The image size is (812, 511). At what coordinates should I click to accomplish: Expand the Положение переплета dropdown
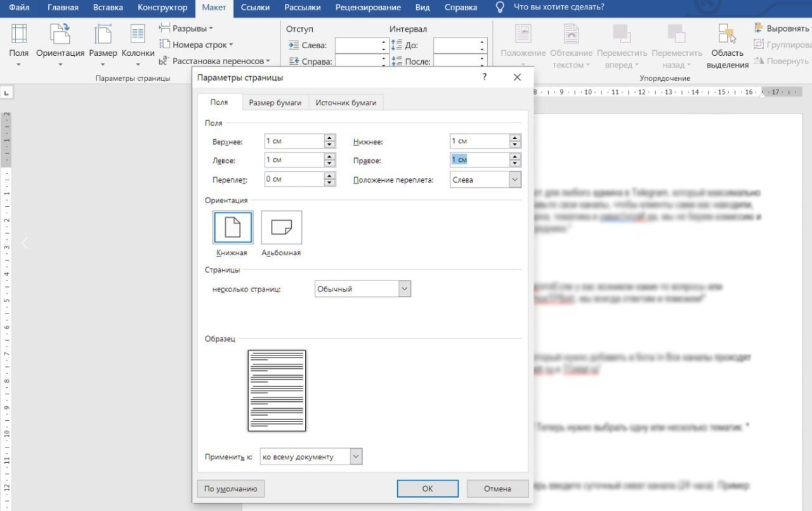[x=514, y=180]
